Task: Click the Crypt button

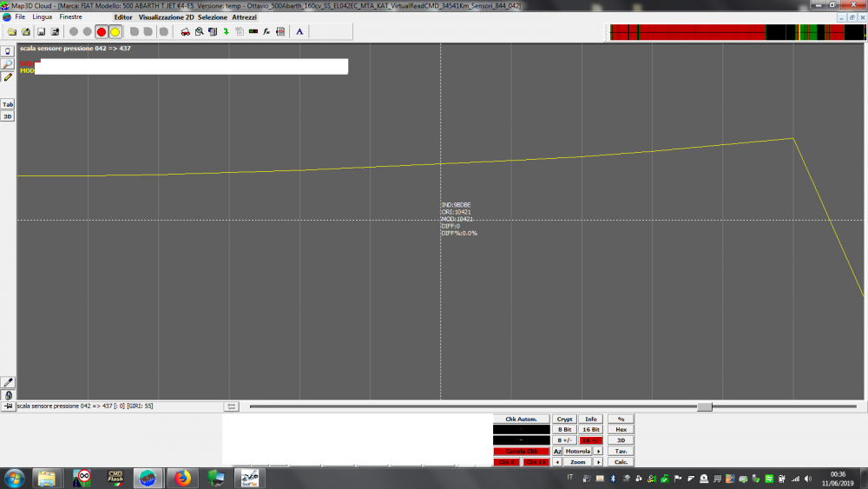Action: [x=565, y=420]
